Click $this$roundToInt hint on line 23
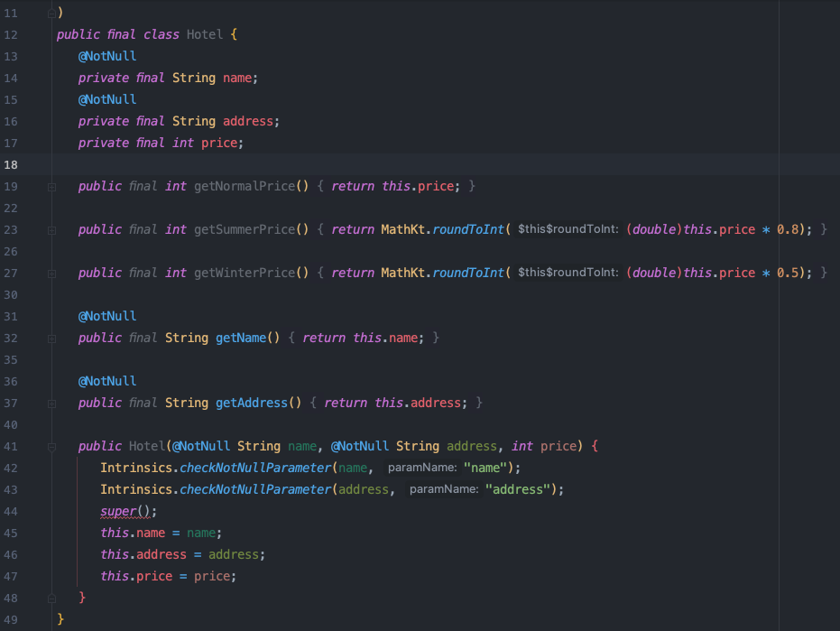The width and height of the screenshot is (840, 631). pyautogui.click(x=568, y=229)
